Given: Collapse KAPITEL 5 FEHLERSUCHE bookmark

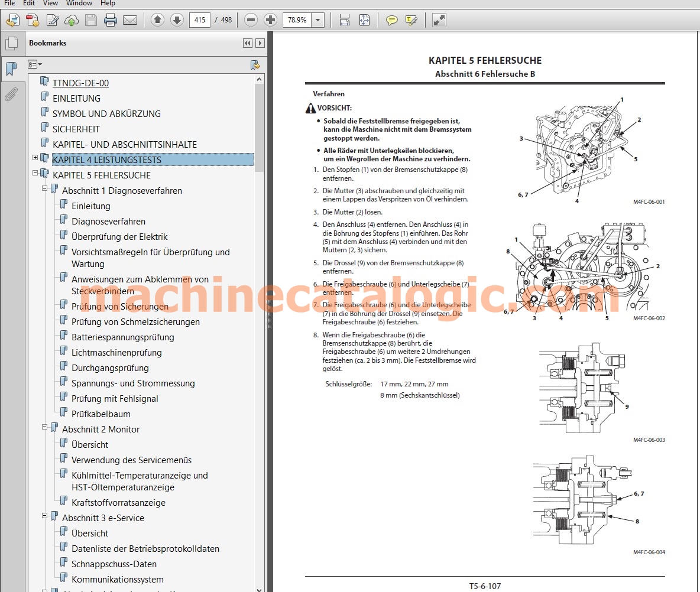Looking at the screenshot, I should [x=35, y=173].
